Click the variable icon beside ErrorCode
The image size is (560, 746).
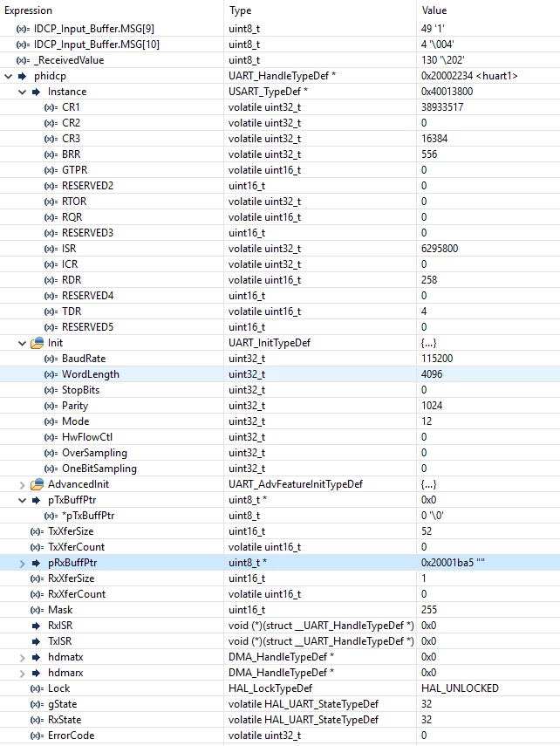[38, 736]
